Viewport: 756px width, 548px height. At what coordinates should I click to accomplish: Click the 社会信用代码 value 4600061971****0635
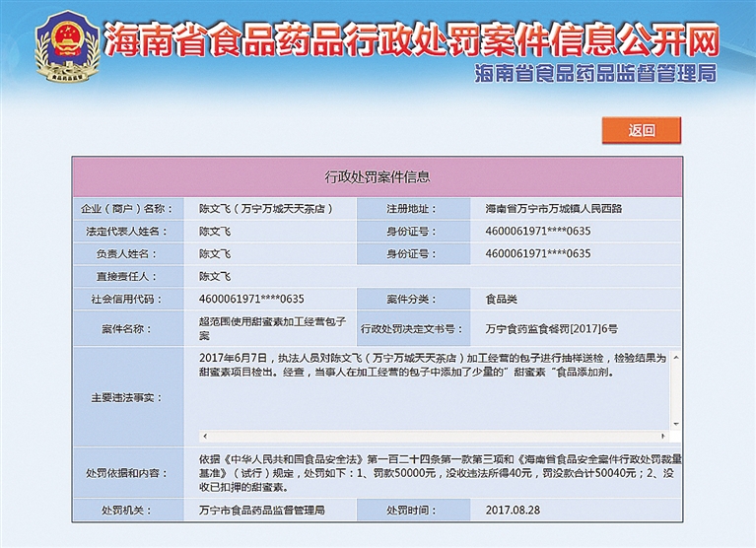[250, 299]
